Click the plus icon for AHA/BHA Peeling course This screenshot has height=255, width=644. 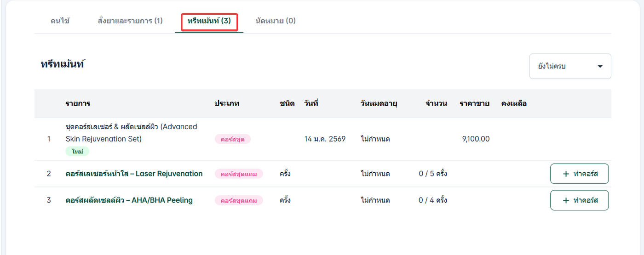[566, 200]
